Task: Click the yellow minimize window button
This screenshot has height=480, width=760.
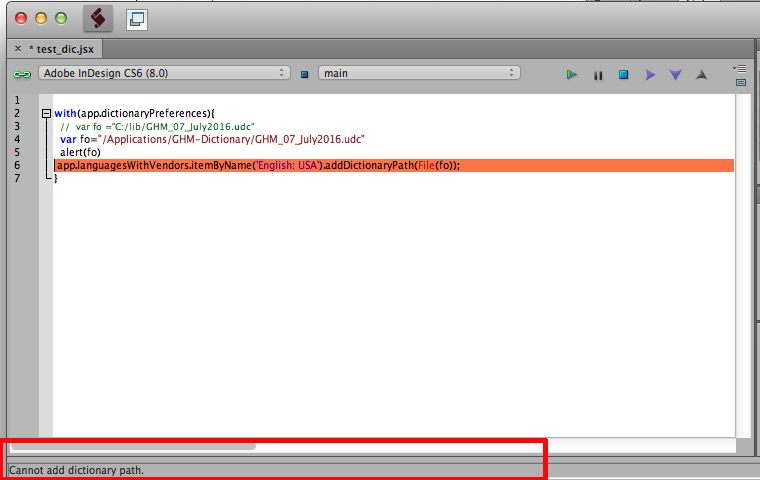Action: 41,18
